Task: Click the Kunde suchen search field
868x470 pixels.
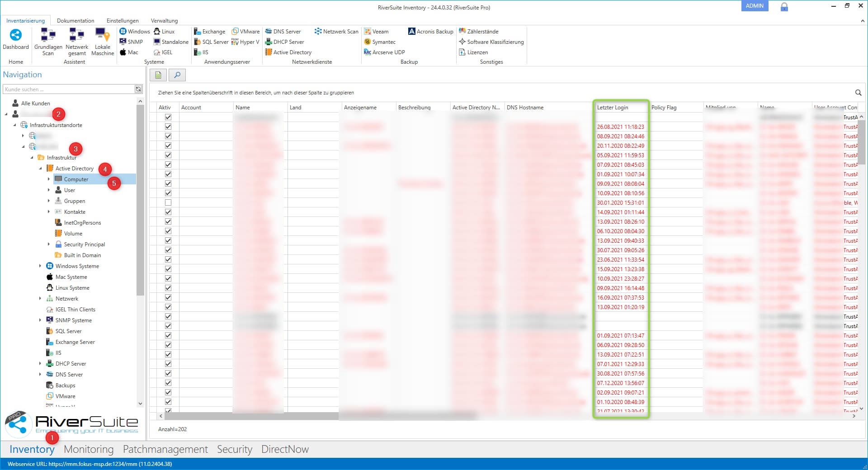Action: pyautogui.click(x=69, y=89)
